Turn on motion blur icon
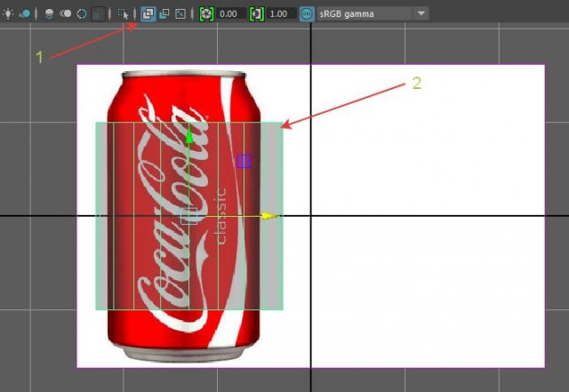Screen dimensions: 569x392 tap(66, 14)
